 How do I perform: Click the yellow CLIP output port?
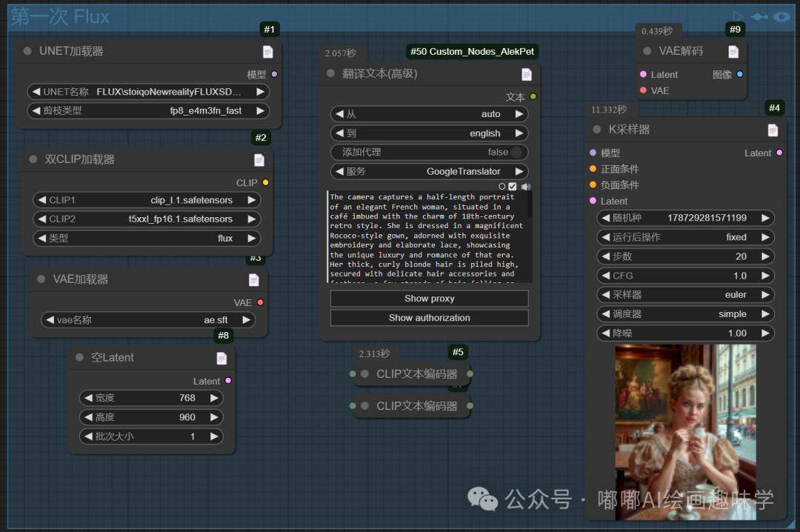click(x=265, y=182)
